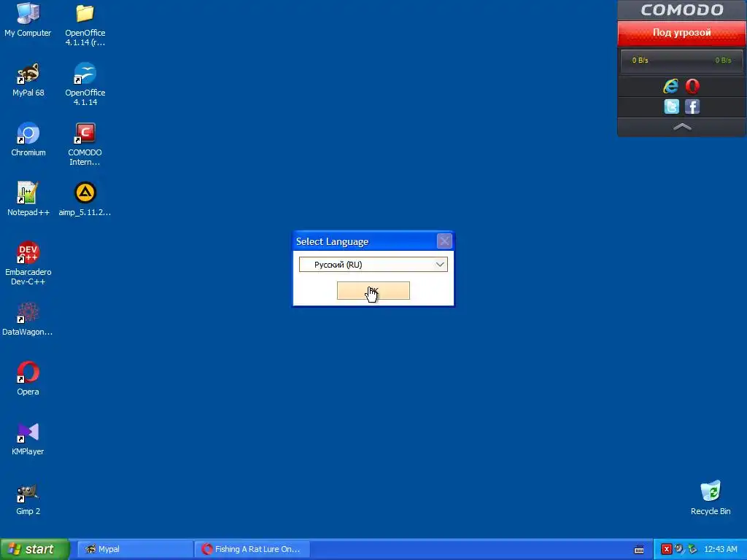Collapse the COMODO widget with chevron arrow

pos(682,127)
